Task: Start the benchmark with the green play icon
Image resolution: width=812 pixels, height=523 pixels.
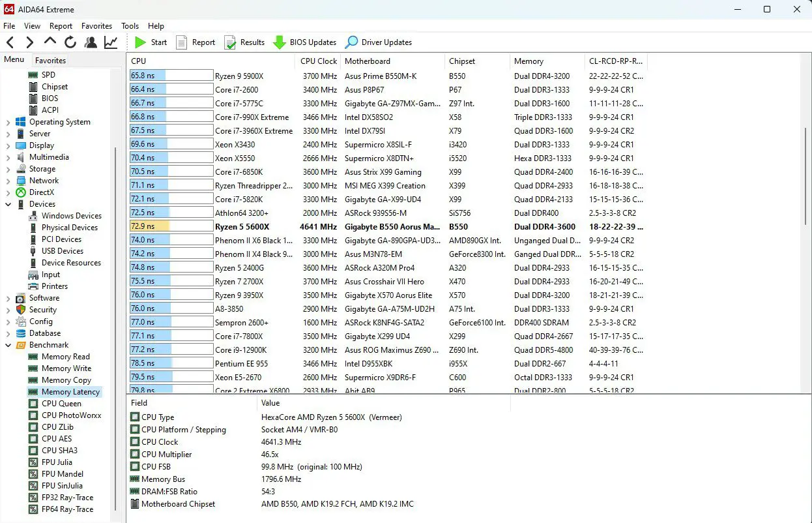Action: (140, 42)
